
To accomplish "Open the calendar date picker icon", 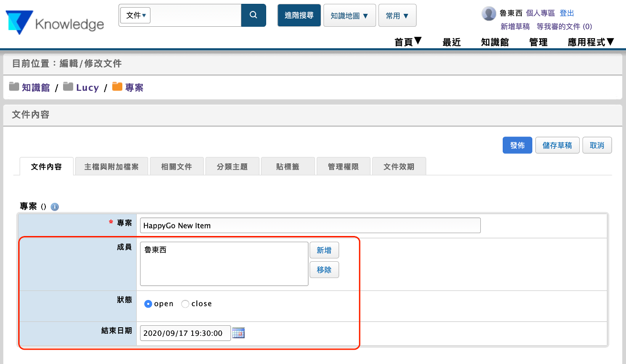I will (x=238, y=333).
